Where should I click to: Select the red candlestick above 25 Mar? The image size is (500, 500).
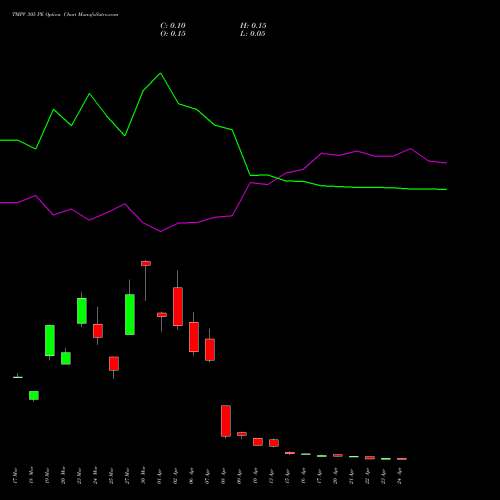(x=114, y=364)
